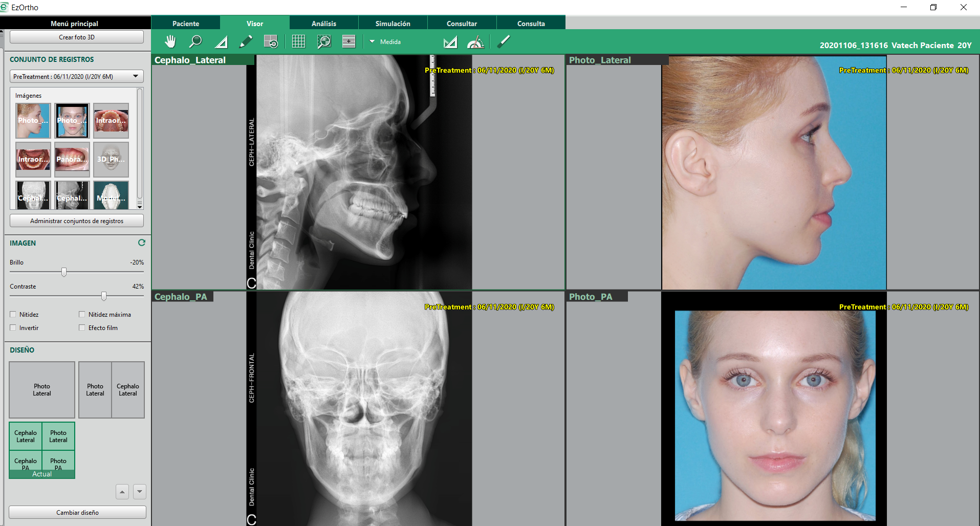Select the magnifier zoom tool
This screenshot has width=980, height=526.
[195, 42]
